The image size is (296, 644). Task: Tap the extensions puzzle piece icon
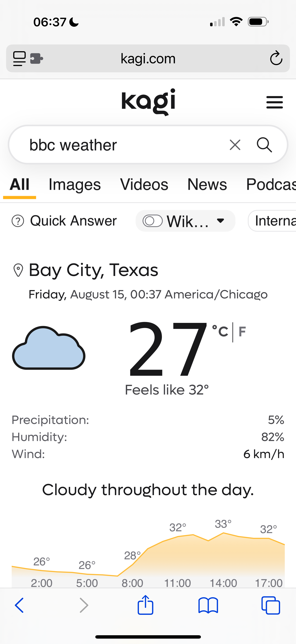(36, 59)
